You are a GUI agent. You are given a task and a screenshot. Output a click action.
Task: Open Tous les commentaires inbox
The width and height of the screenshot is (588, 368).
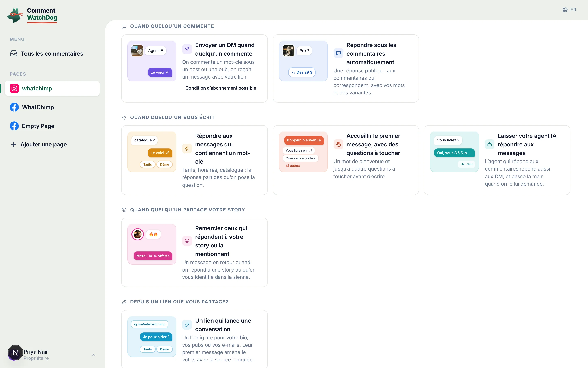click(52, 54)
